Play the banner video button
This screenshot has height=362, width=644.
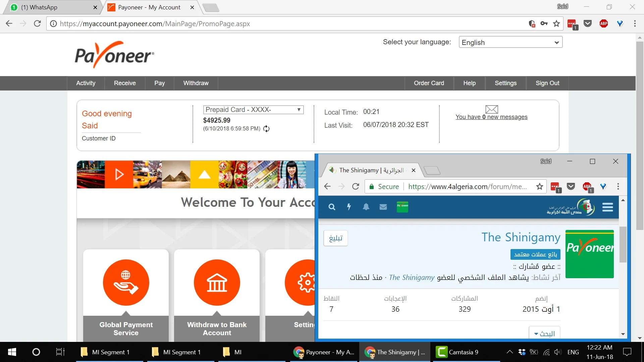(x=119, y=174)
